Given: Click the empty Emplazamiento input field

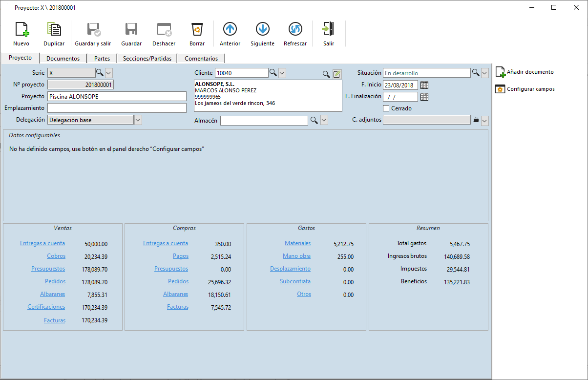Looking at the screenshot, I should pos(117,108).
